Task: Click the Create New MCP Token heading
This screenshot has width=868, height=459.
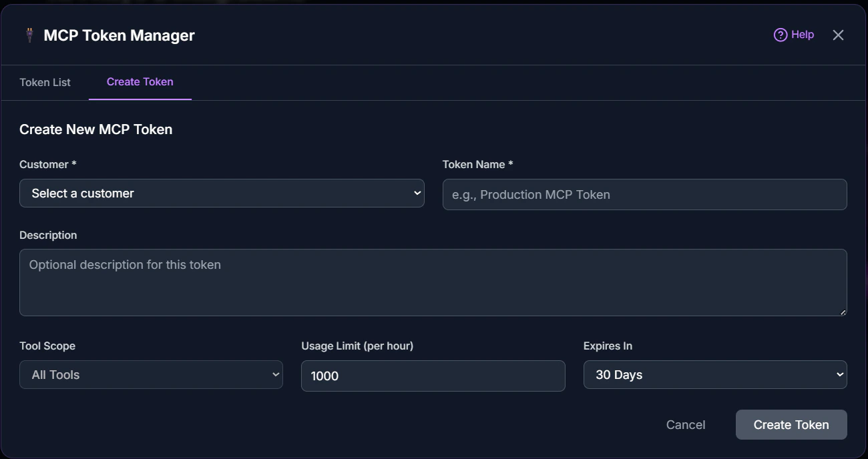Action: (95, 129)
